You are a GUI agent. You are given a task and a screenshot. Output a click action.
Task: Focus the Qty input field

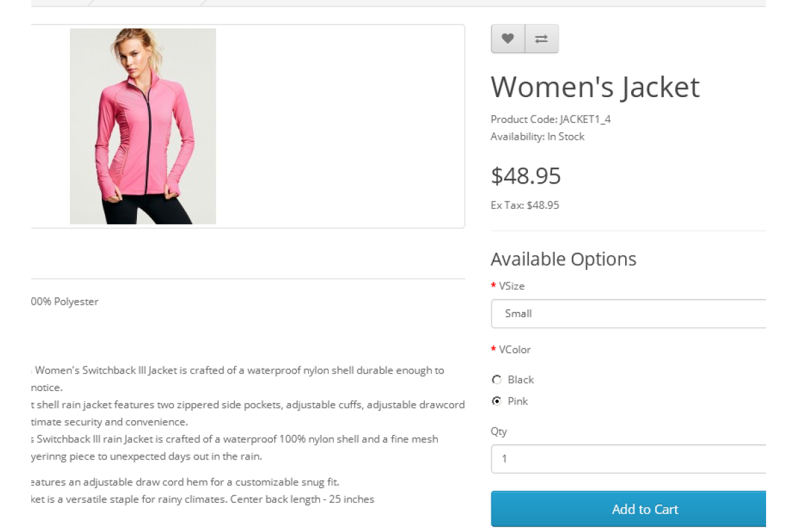628,459
